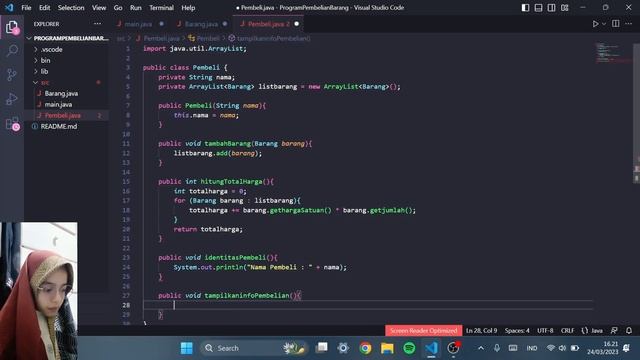The image size is (640, 360).
Task: Customize layout icon in title bar
Action: [x=564, y=8]
